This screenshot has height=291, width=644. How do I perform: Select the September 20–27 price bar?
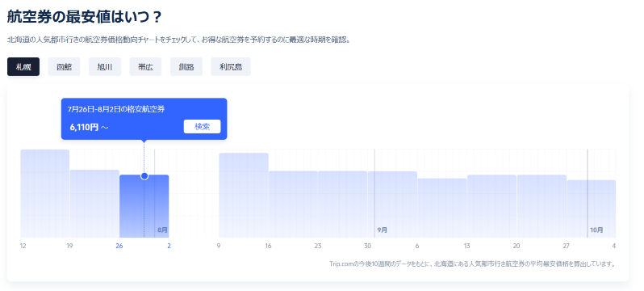coord(542,206)
